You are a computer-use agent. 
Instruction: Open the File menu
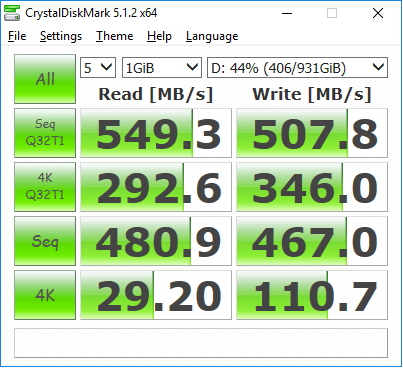point(17,36)
